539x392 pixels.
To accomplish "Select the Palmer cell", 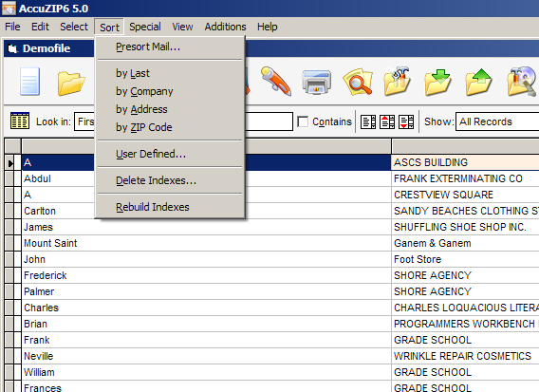I will [206, 291].
